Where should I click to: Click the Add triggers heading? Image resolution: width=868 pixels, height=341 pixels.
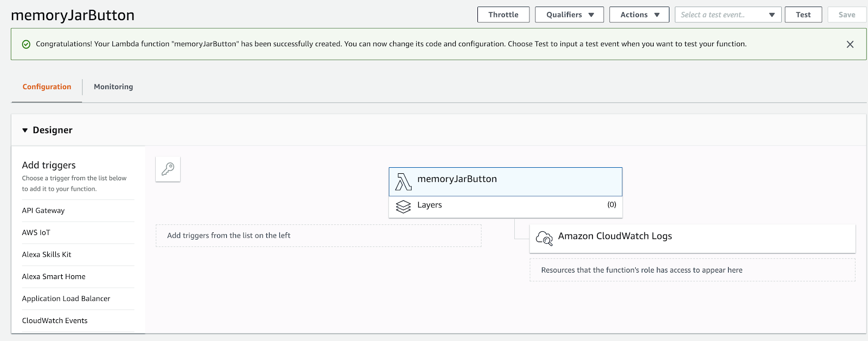point(49,165)
